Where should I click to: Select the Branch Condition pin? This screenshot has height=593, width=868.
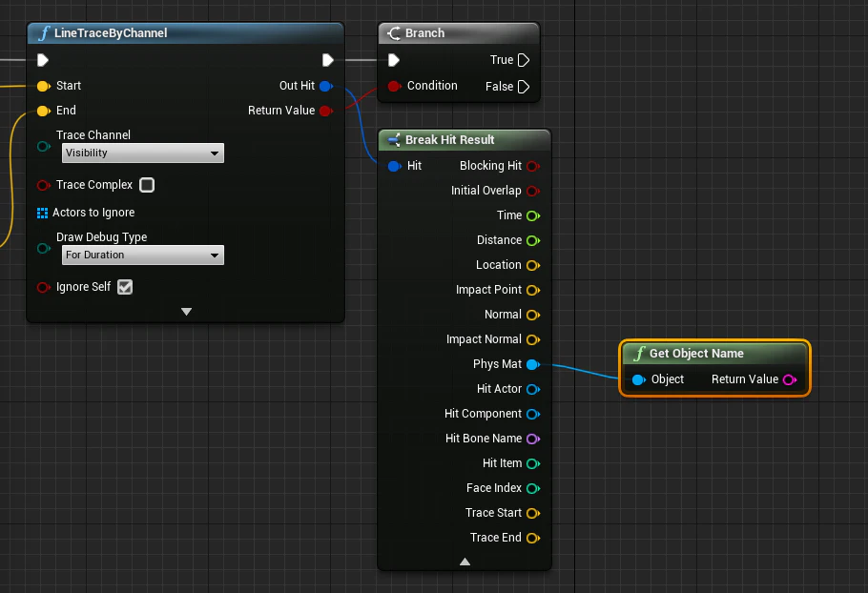394,86
